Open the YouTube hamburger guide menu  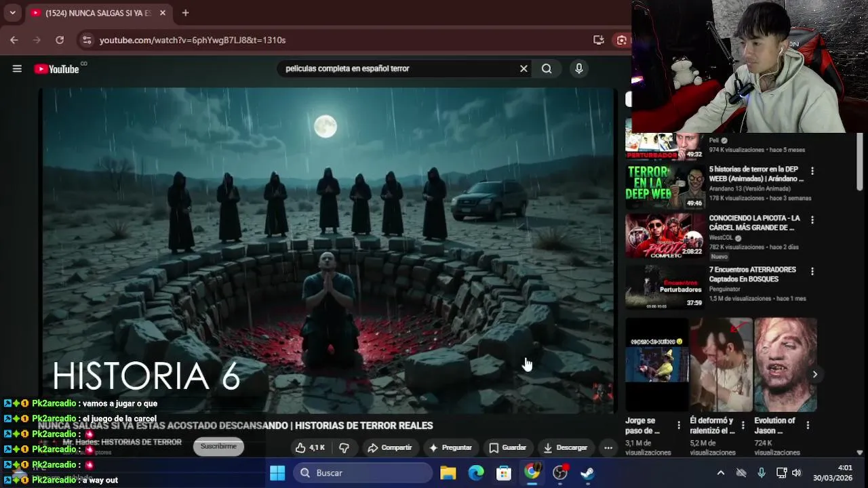[x=17, y=68]
